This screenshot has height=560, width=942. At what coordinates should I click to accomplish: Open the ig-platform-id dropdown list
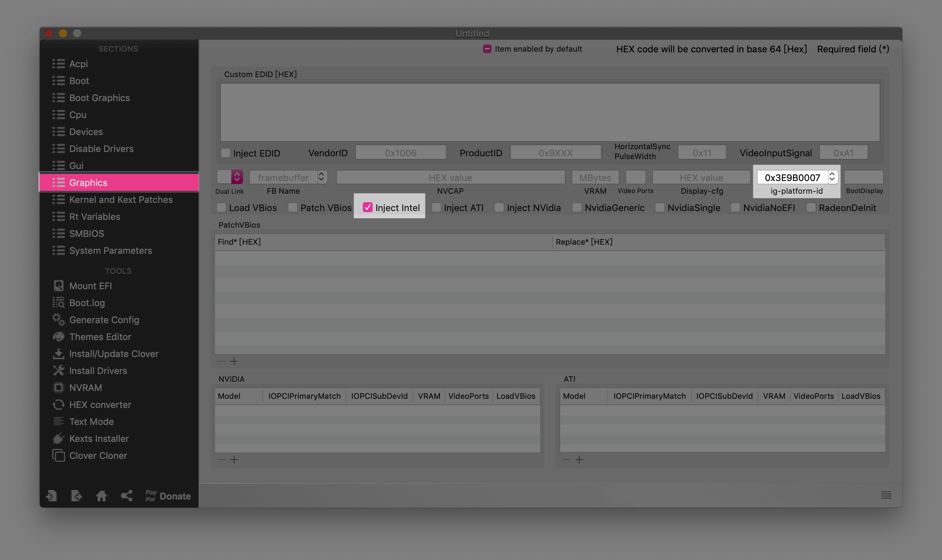click(832, 177)
